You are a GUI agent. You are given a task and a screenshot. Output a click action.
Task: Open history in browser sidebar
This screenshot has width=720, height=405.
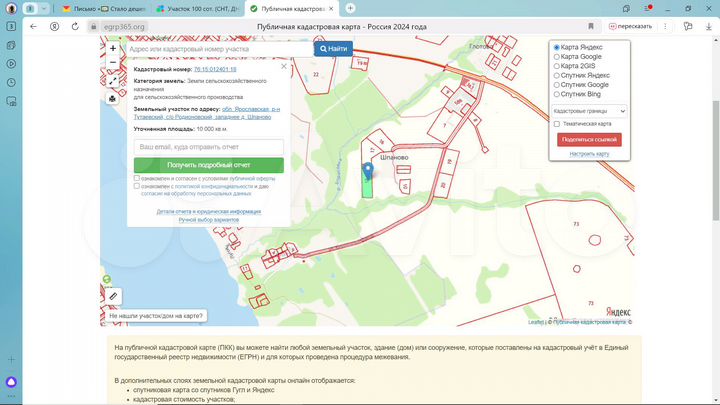(11, 83)
